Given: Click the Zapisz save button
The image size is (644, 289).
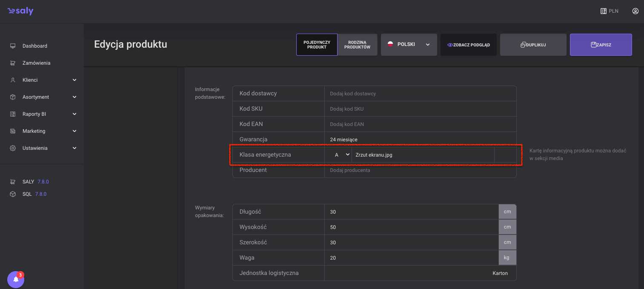Looking at the screenshot, I should click(601, 45).
